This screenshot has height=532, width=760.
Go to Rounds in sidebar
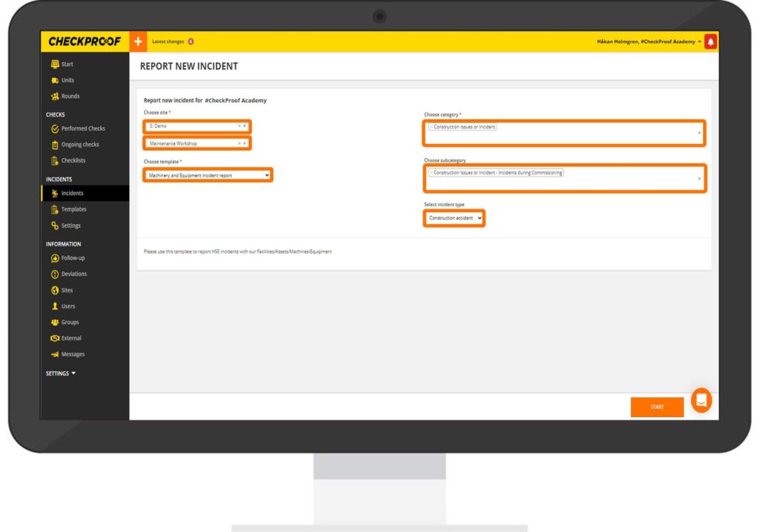(x=70, y=96)
